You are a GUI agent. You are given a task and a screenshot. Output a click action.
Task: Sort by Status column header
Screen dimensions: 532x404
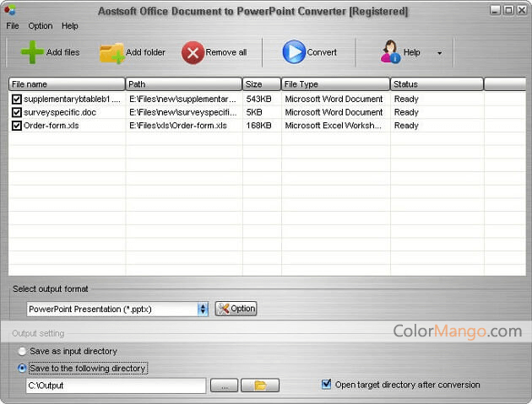point(437,84)
